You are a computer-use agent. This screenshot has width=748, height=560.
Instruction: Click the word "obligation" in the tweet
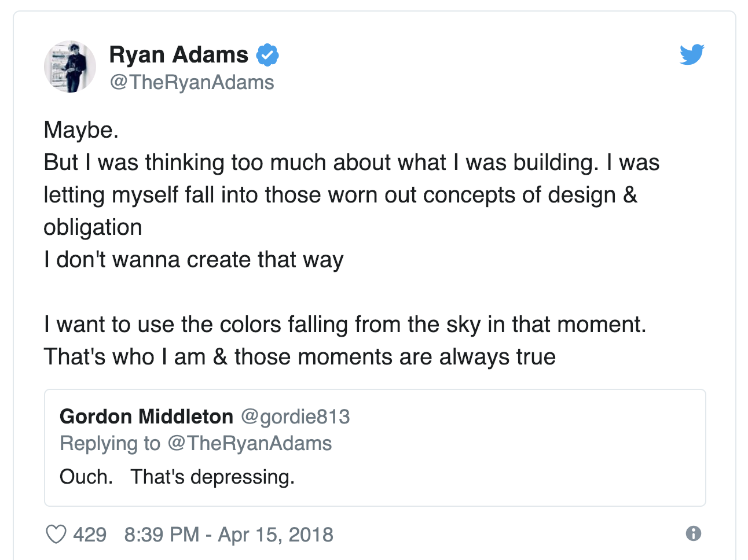pos(93,227)
